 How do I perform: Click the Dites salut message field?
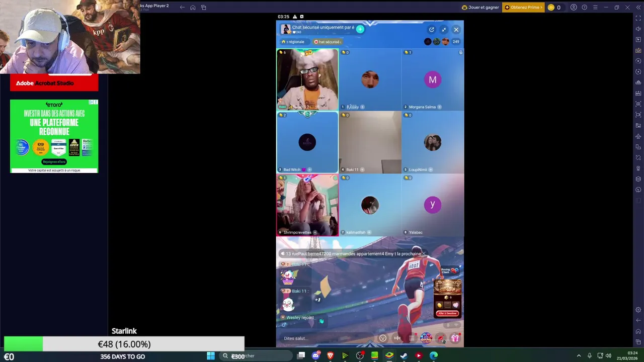(x=326, y=338)
